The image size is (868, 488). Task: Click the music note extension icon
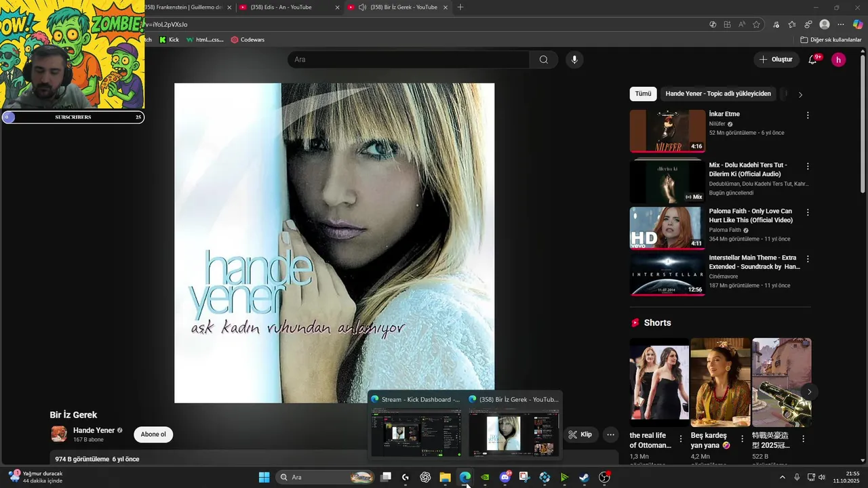(776, 24)
